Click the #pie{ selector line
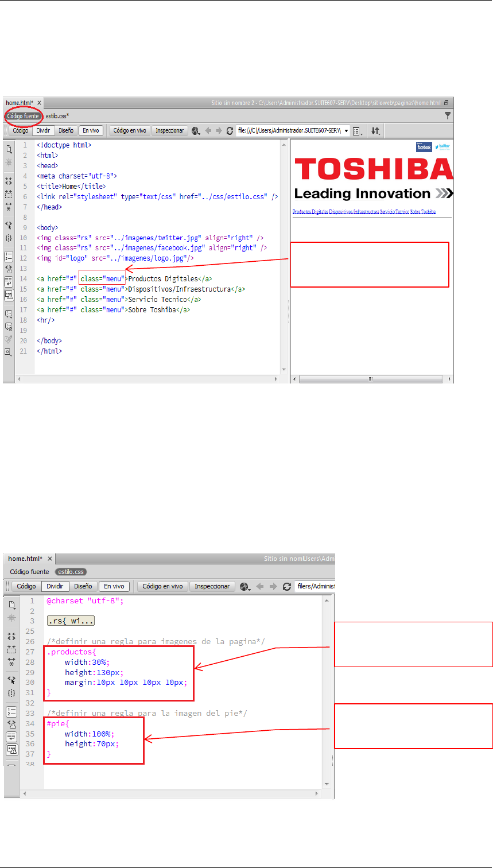493x868 pixels. click(59, 723)
